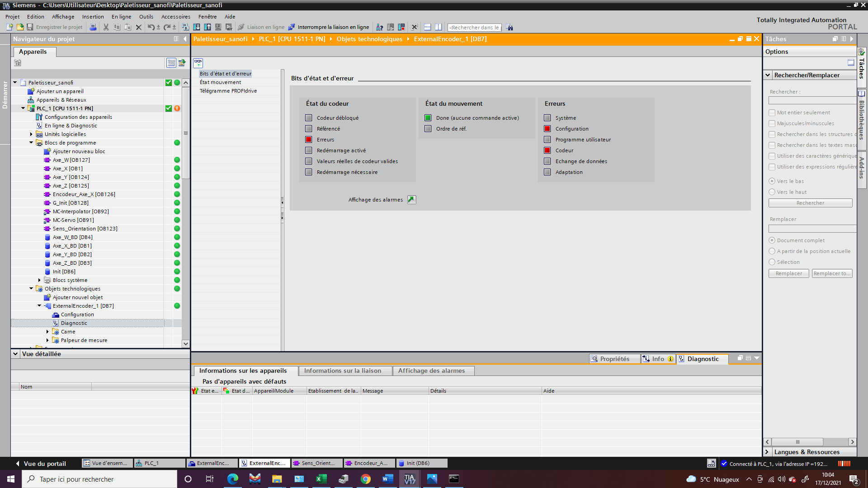Viewport: 868px width, 488px height.
Task: Open Windows Start menu
Action: (11, 479)
